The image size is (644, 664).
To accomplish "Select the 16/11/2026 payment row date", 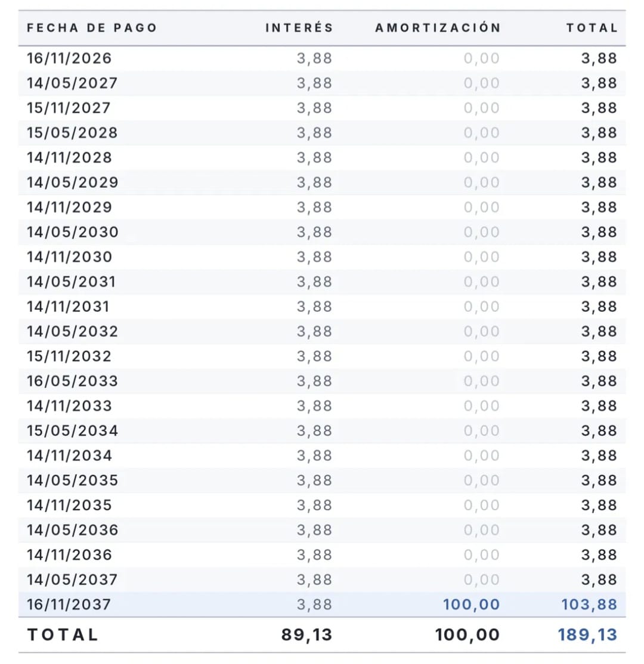I will [69, 58].
